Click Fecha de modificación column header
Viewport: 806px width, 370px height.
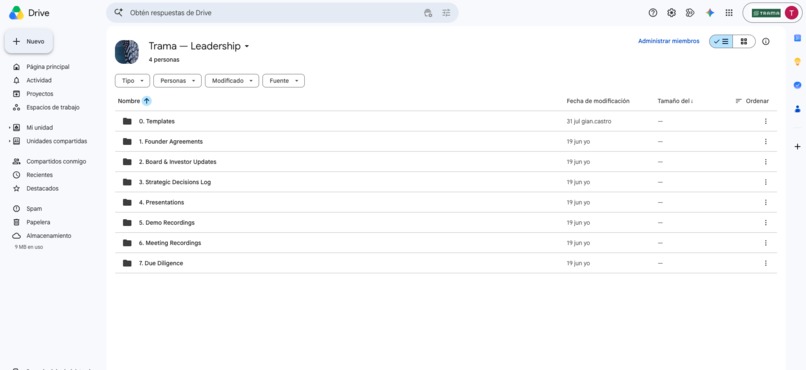[x=598, y=101]
